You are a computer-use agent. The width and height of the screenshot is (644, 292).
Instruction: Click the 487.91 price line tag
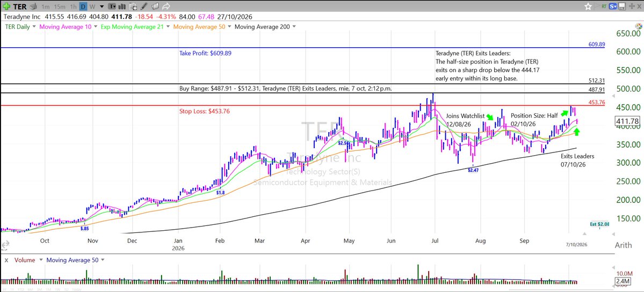click(x=596, y=89)
